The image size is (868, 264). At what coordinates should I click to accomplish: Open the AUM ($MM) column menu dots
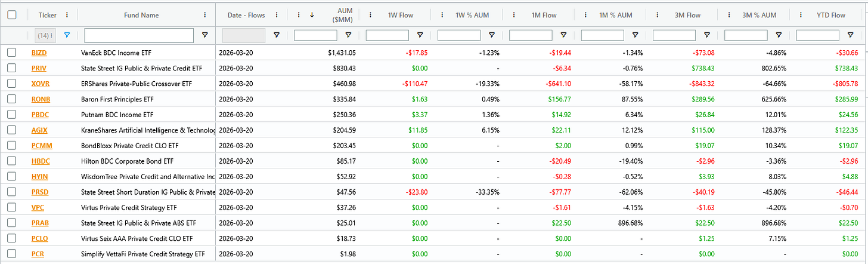(x=299, y=15)
